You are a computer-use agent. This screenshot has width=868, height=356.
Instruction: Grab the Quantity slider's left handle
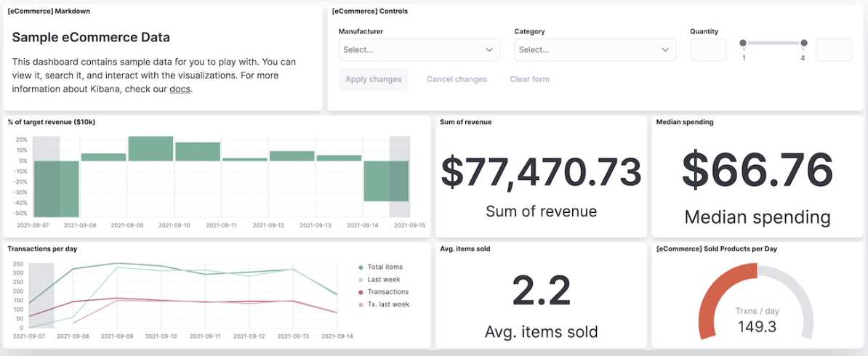tap(743, 44)
